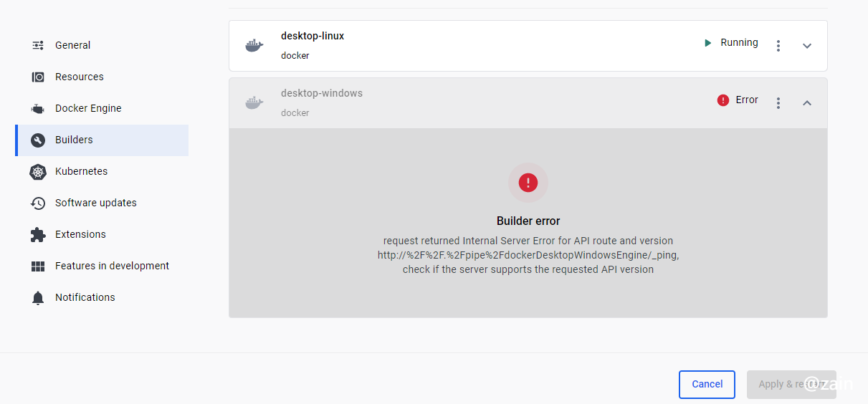This screenshot has width=868, height=404.
Task: Click the Software updates clock icon
Action: (x=38, y=203)
